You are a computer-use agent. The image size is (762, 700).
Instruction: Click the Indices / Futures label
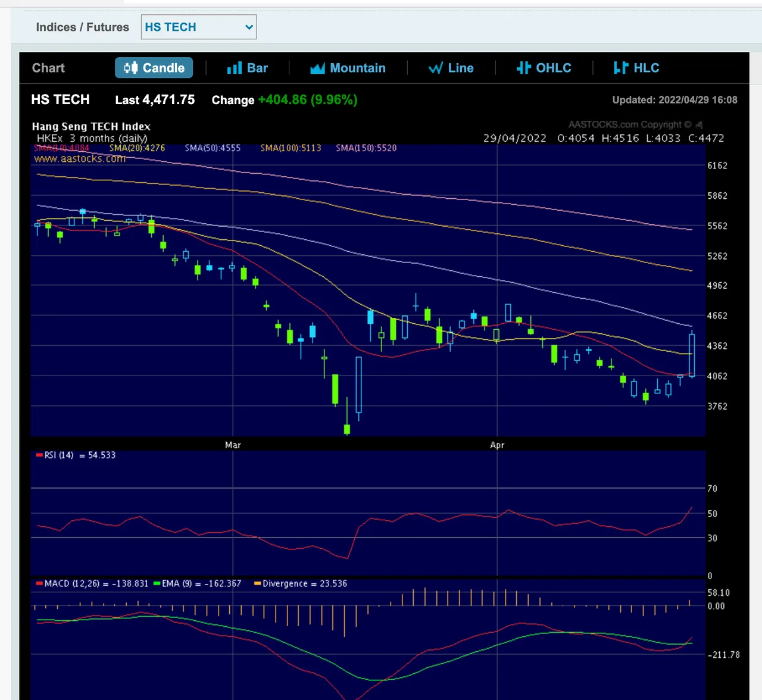point(82,27)
